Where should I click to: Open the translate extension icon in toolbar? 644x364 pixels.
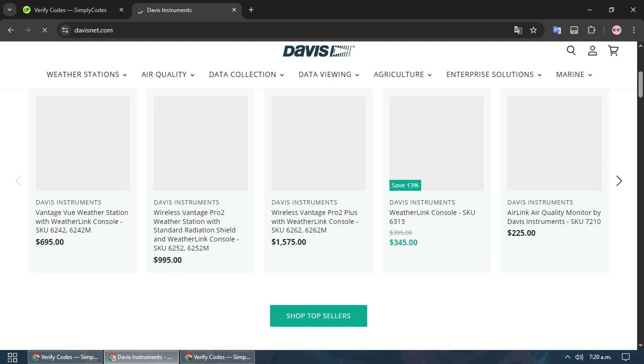557,30
